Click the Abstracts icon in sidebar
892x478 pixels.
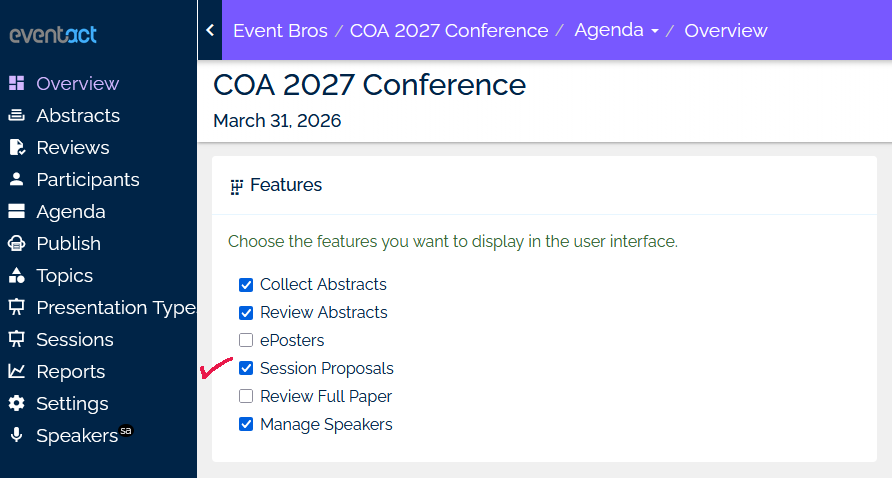16,116
